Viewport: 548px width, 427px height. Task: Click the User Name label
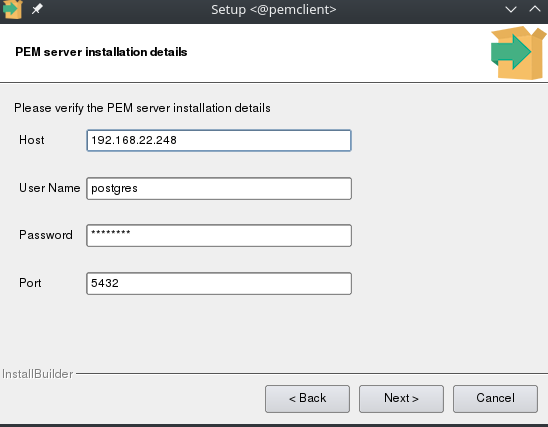pyautogui.click(x=50, y=188)
